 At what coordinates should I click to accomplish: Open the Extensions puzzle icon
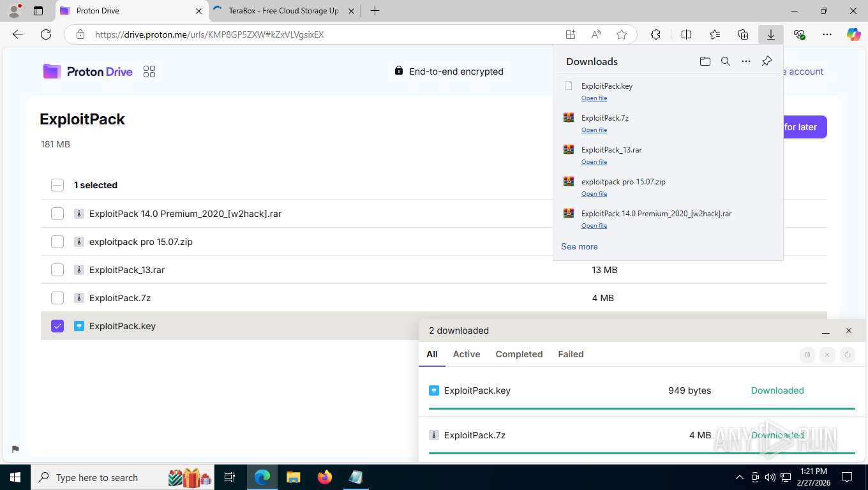[655, 34]
